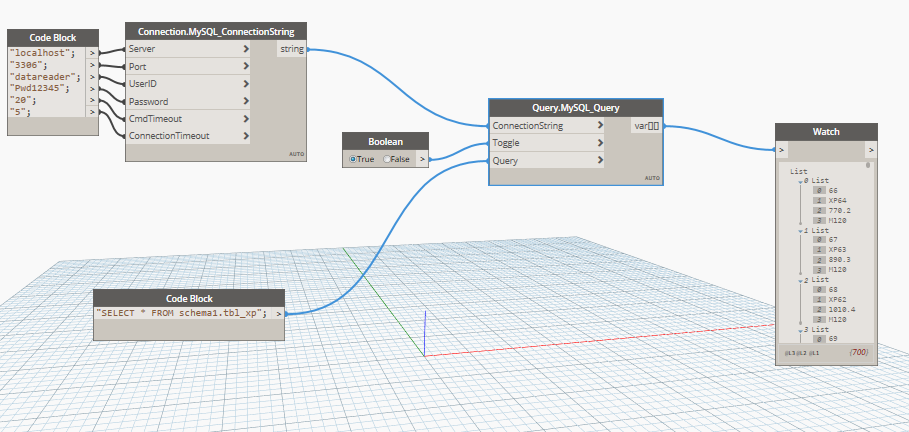Select the Watch node title bar
The width and height of the screenshot is (909, 432).
tap(826, 132)
